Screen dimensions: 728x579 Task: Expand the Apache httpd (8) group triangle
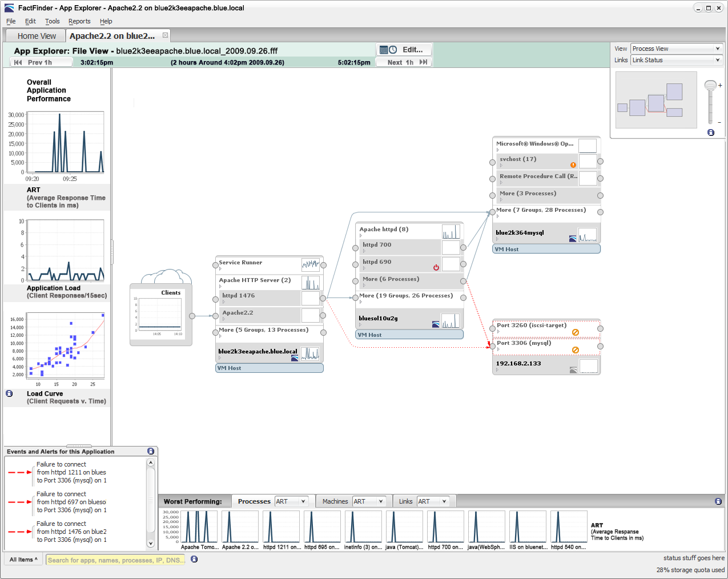pyautogui.click(x=361, y=235)
